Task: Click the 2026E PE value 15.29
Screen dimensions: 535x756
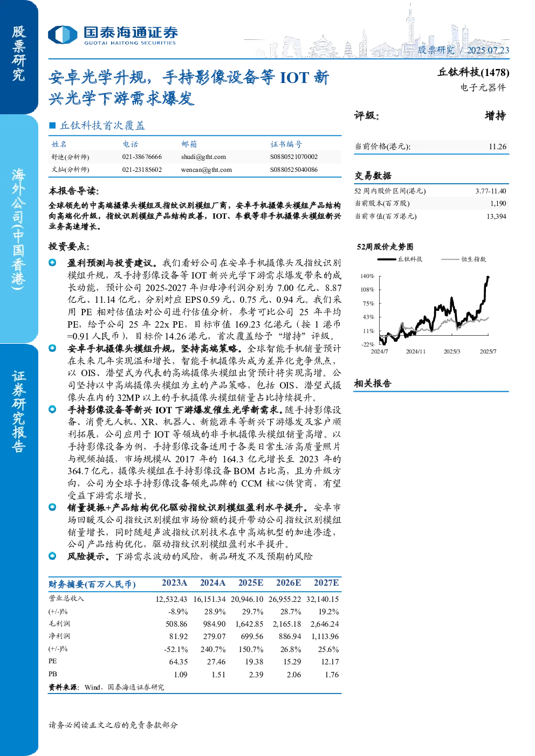Action: [x=292, y=662]
